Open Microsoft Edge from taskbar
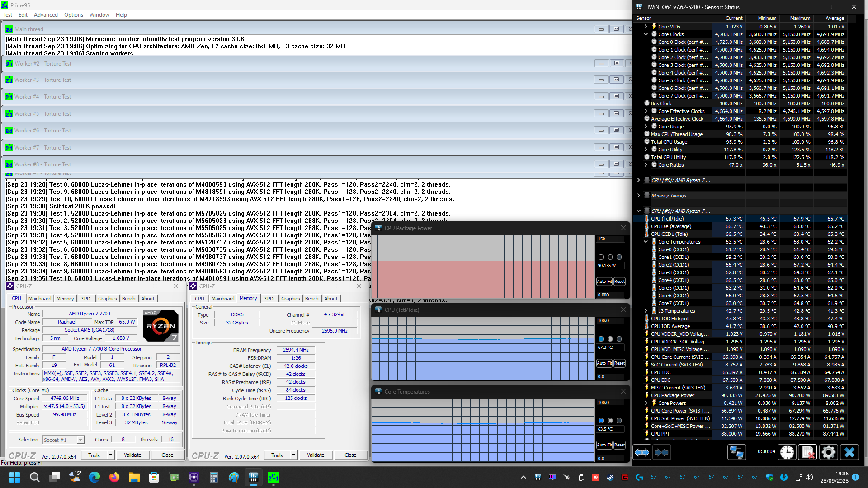The image size is (868, 488). [94, 477]
